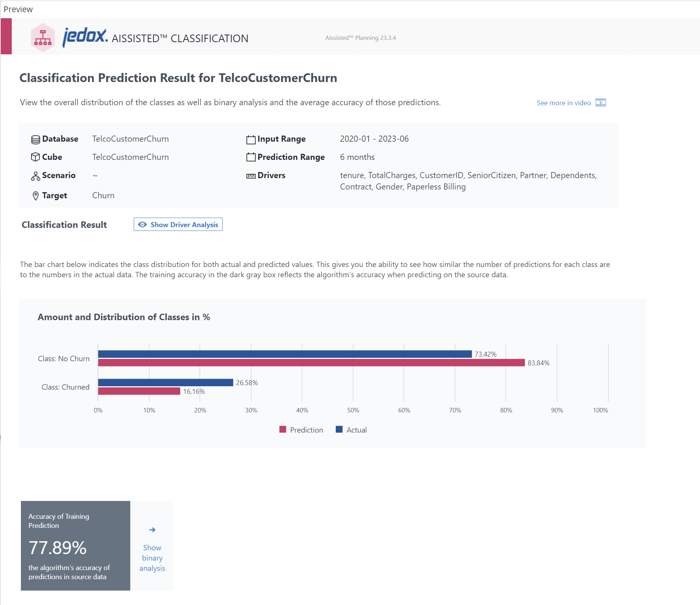Click the Prediction Range calendar icon
700x605 pixels.
(251, 157)
